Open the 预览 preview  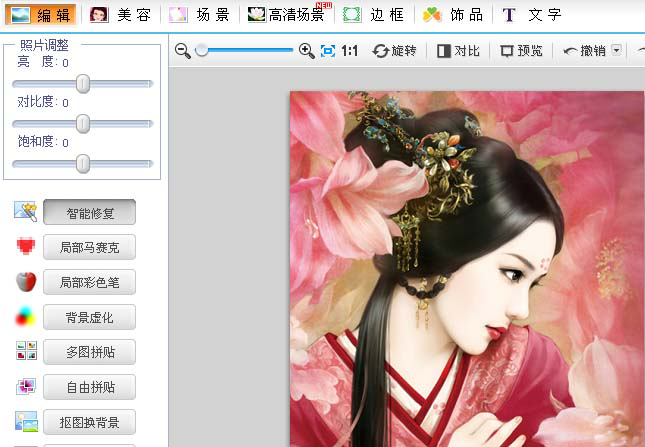[x=521, y=50]
